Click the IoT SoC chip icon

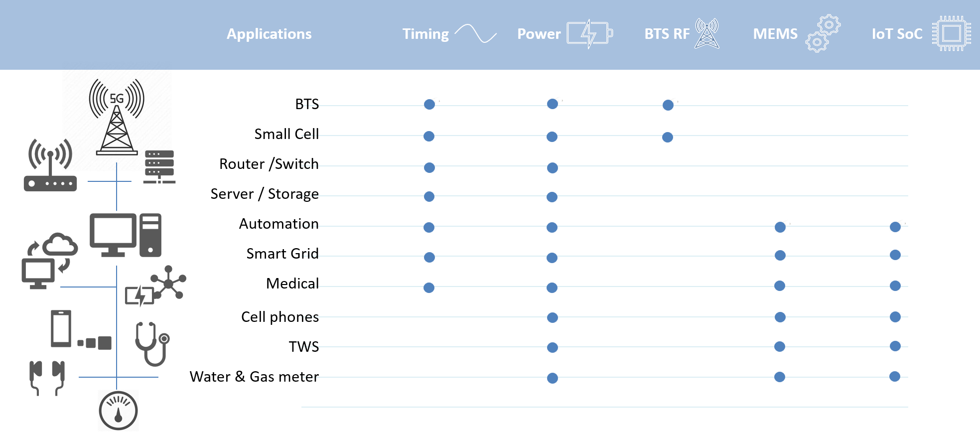[952, 33]
